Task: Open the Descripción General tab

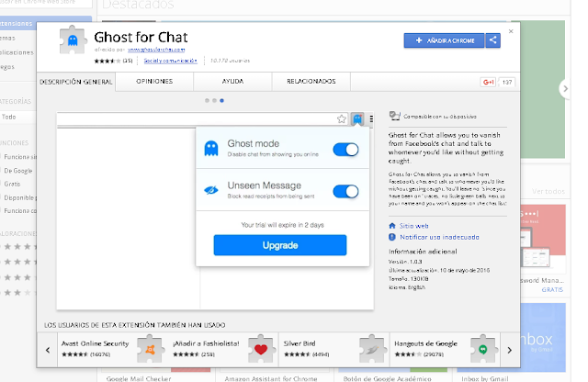Action: pyautogui.click(x=76, y=82)
